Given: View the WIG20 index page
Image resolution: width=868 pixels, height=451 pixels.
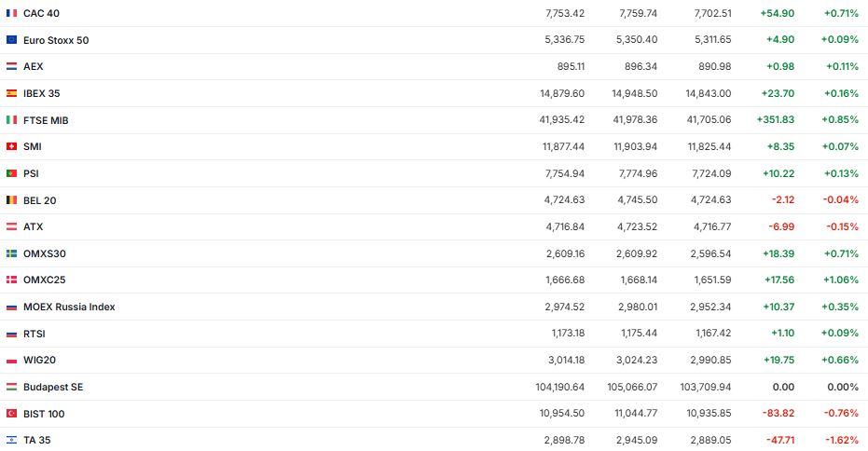Looking at the screenshot, I should 40,360.
